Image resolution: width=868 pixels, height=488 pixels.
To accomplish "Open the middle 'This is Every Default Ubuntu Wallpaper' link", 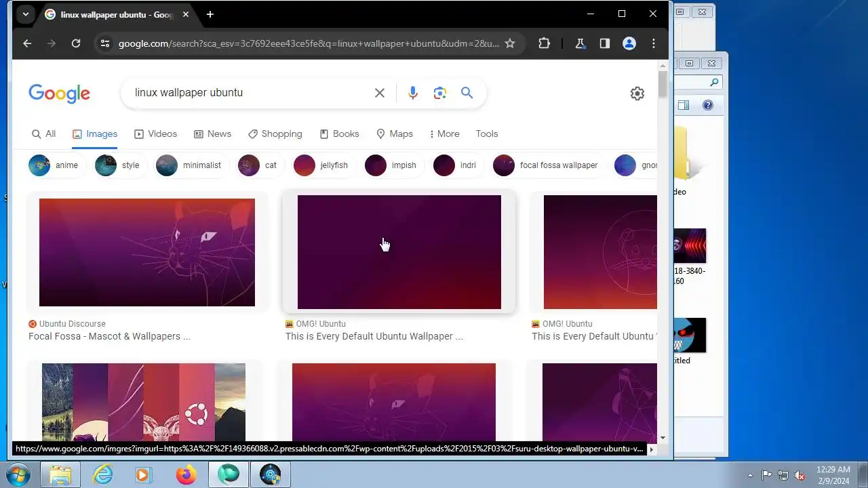I will point(374,336).
